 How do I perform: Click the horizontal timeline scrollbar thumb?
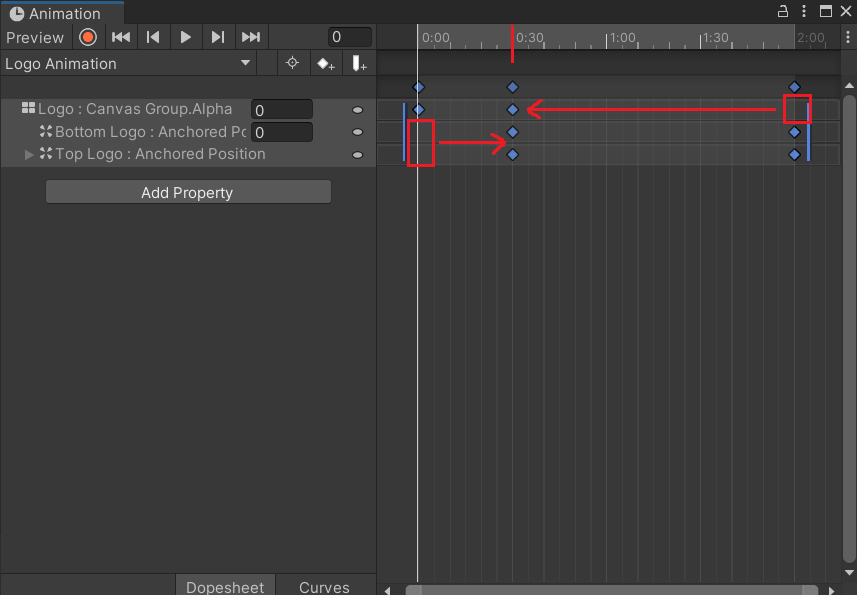pos(612,591)
